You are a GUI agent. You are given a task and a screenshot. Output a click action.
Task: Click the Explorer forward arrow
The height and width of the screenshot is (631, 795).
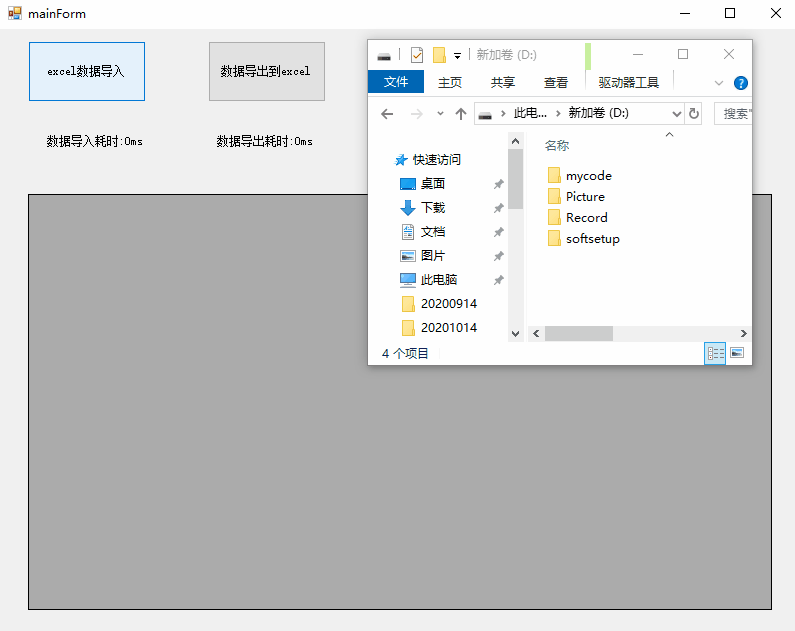417,114
